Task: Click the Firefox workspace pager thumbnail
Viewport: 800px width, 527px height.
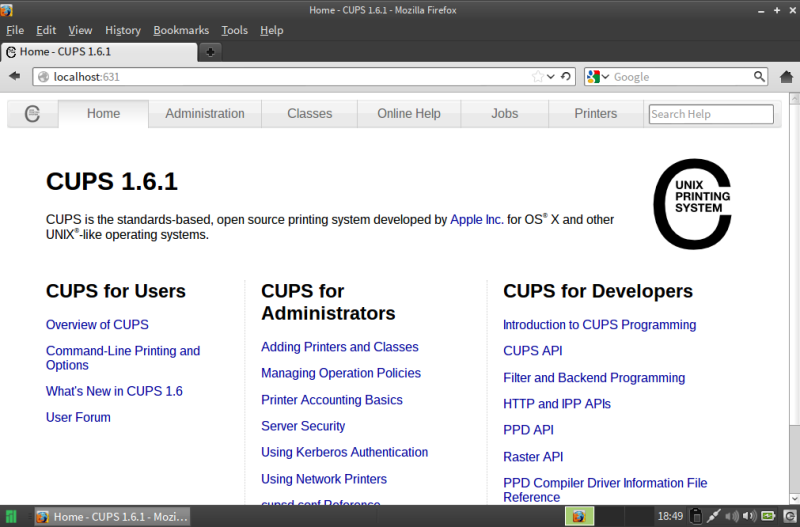Action: (x=579, y=516)
